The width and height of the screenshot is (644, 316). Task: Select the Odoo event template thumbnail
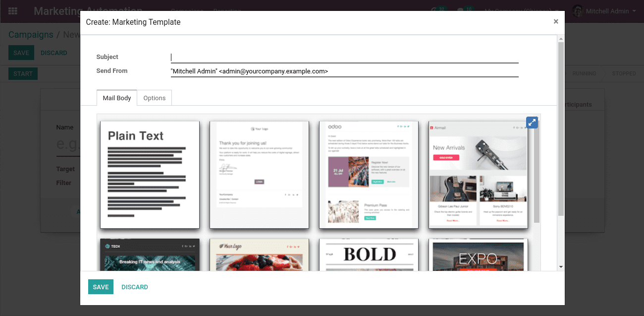pos(369,175)
